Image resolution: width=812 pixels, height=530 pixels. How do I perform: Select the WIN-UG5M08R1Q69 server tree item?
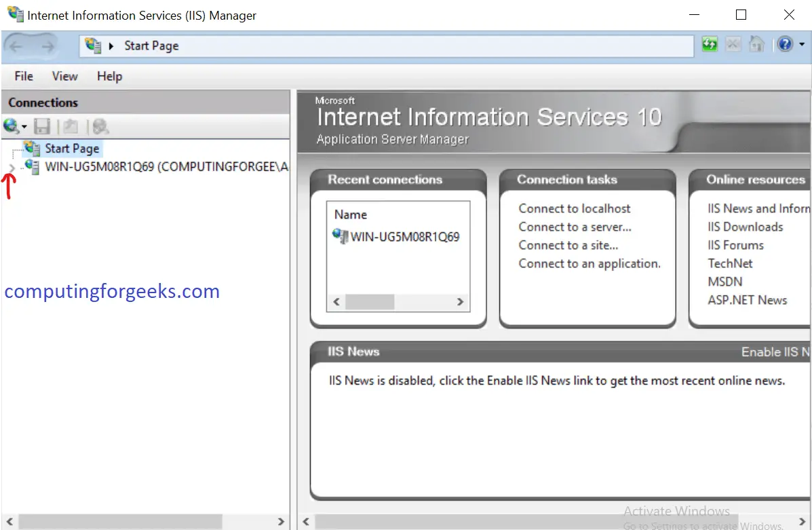[x=166, y=167]
